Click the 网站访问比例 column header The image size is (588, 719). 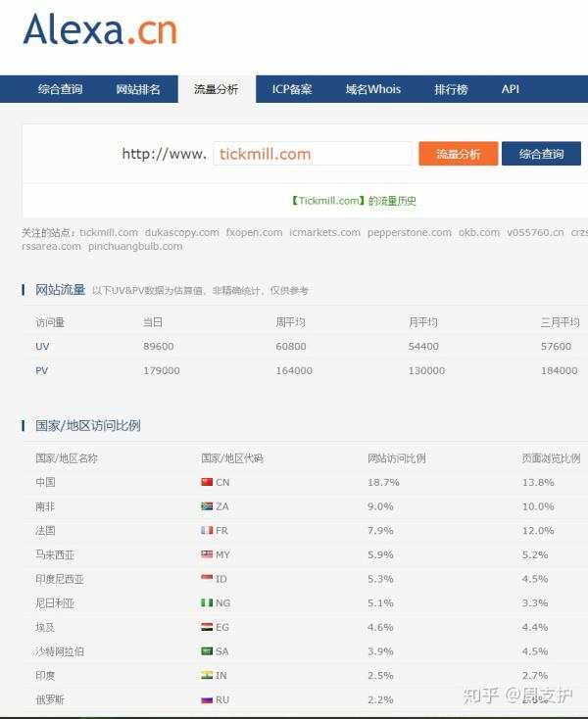click(x=397, y=458)
